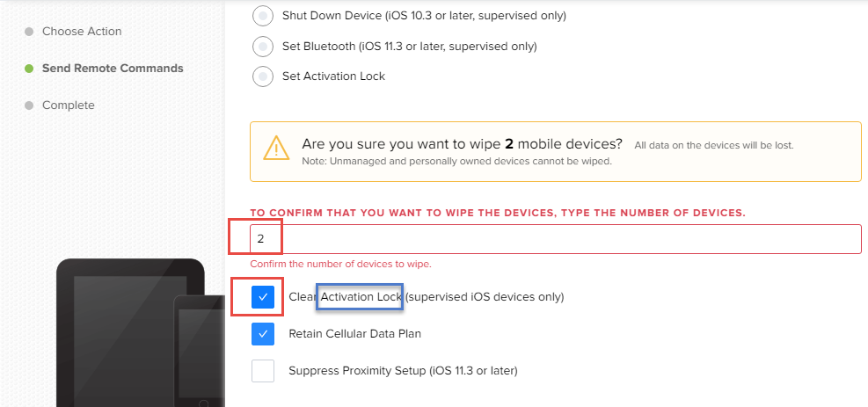Click the iPhone illustration overlapping the tablet
The width and height of the screenshot is (868, 407).
click(x=200, y=351)
